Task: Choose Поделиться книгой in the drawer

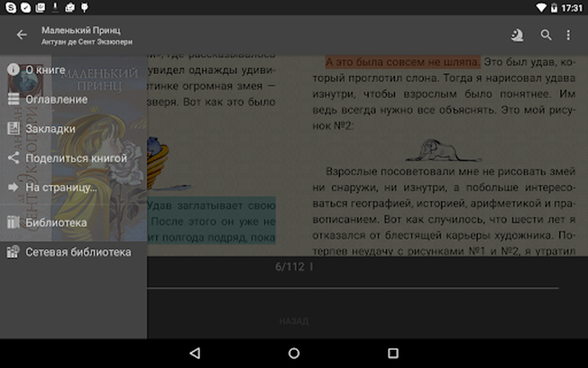Action: coord(73,158)
